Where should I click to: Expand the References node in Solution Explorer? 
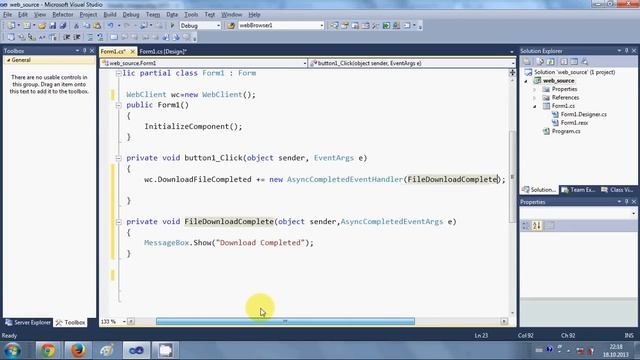click(x=535, y=98)
